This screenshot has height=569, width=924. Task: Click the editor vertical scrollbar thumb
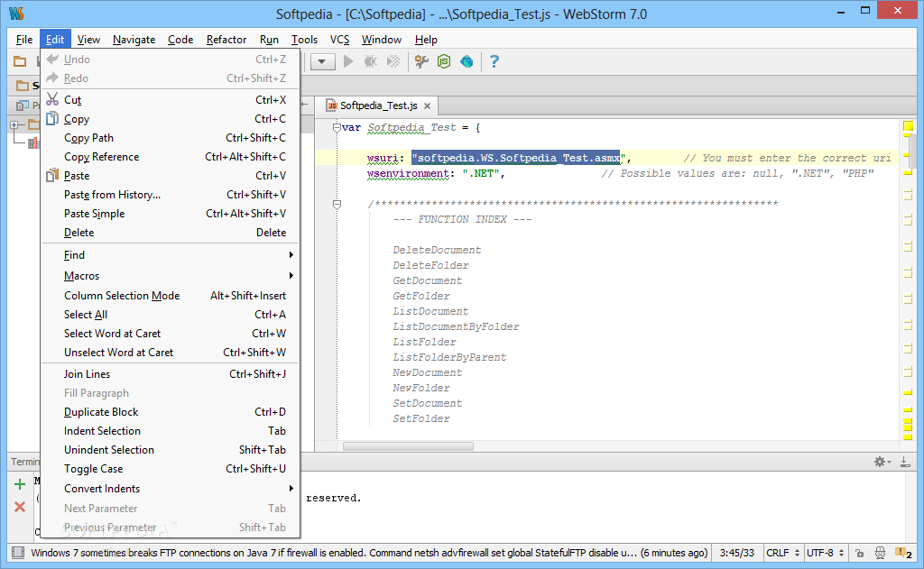point(914,151)
